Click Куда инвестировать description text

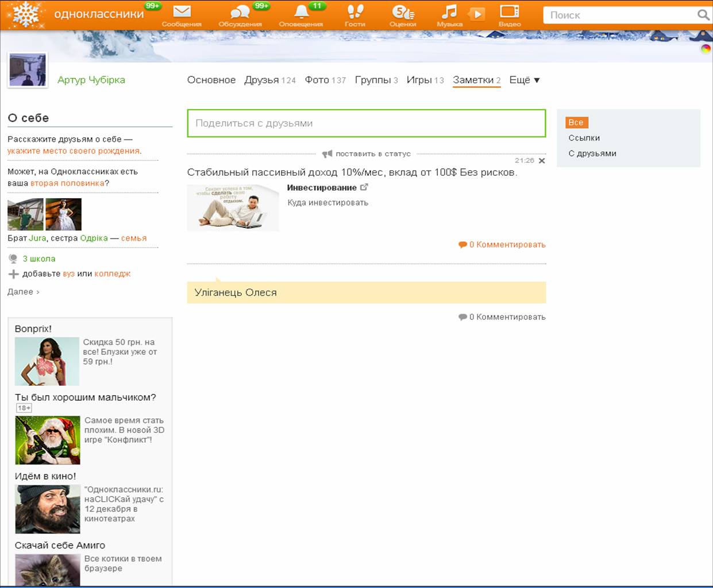(328, 203)
